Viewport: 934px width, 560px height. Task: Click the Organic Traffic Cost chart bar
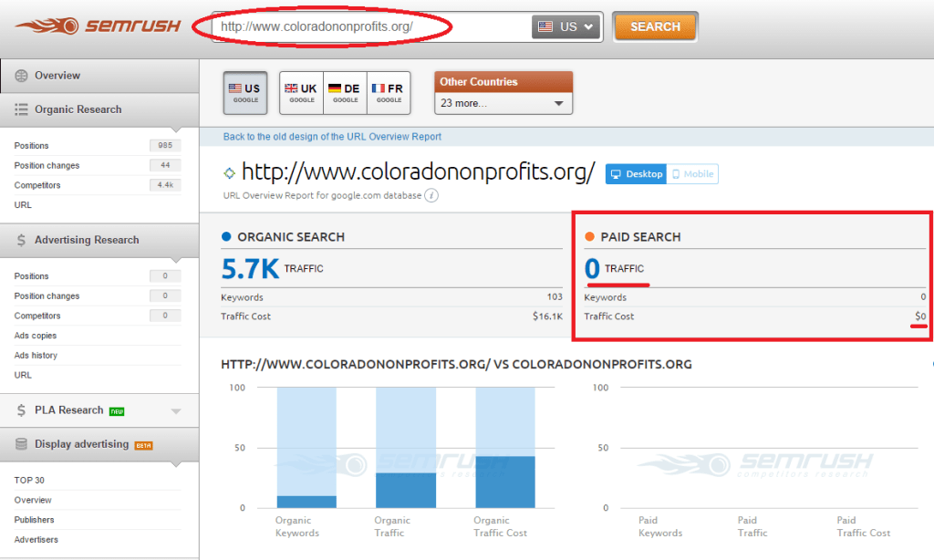pos(505,448)
